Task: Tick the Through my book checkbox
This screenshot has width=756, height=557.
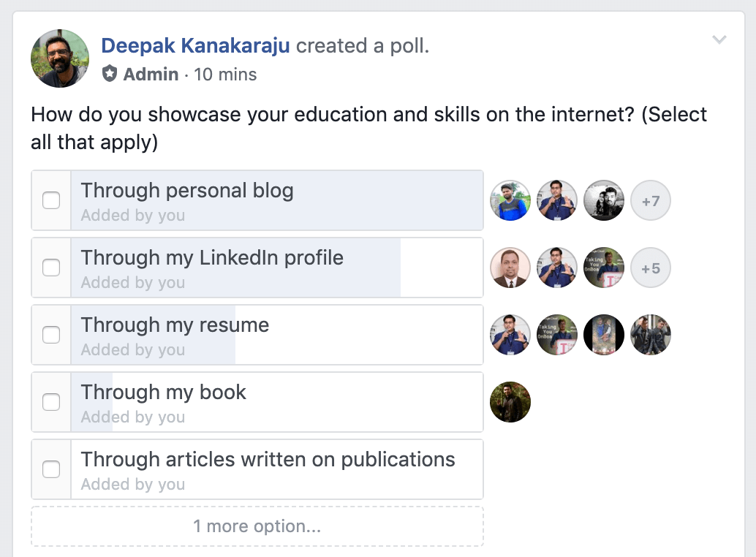Action: click(51, 402)
